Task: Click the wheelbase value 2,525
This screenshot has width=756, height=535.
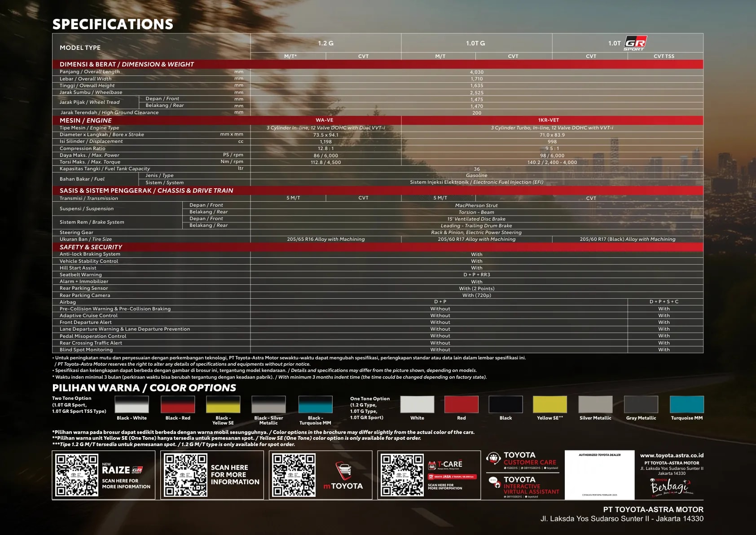Action: pyautogui.click(x=477, y=93)
